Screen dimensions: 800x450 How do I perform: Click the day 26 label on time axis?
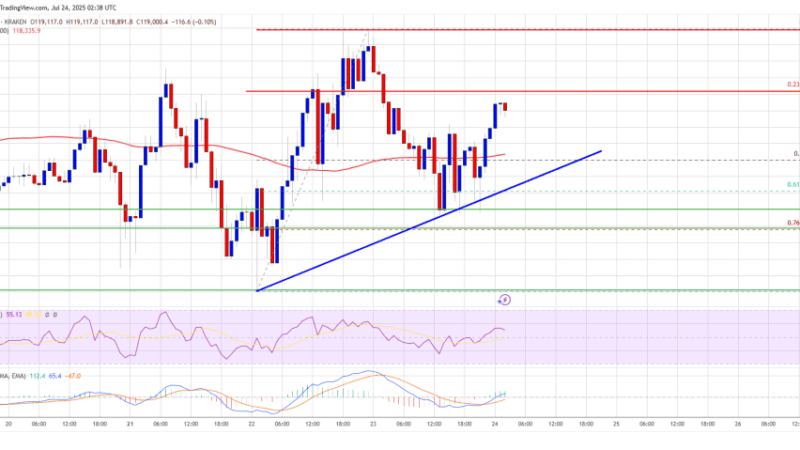[738, 424]
